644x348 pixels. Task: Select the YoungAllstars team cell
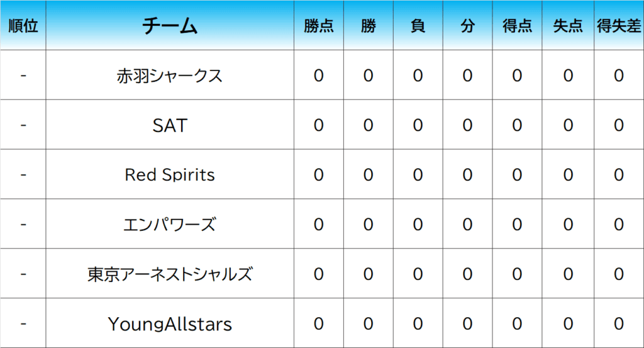click(x=170, y=324)
